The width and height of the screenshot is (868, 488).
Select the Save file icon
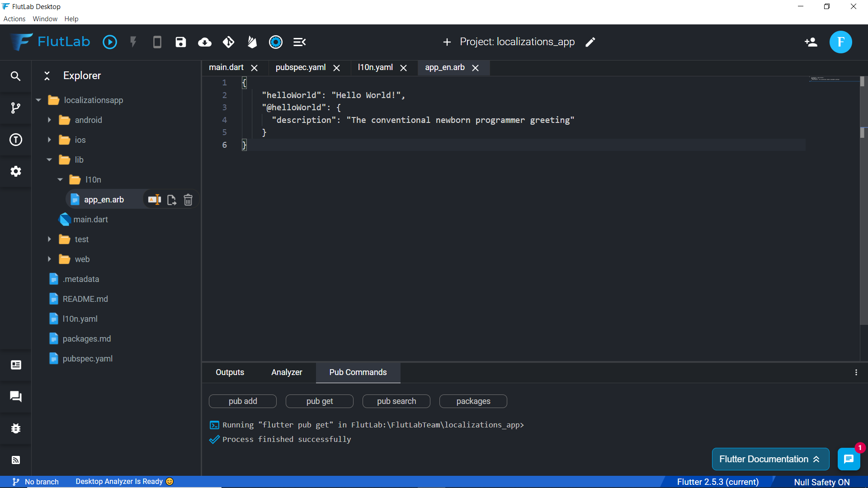tap(181, 42)
